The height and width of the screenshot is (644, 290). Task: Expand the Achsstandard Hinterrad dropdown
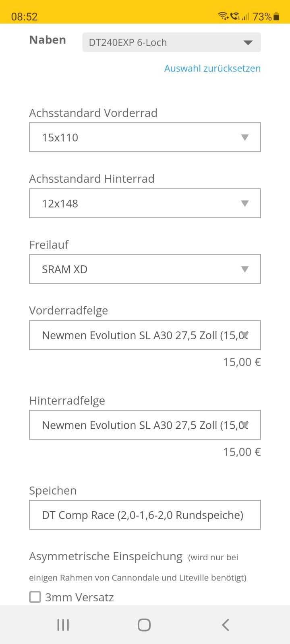145,203
